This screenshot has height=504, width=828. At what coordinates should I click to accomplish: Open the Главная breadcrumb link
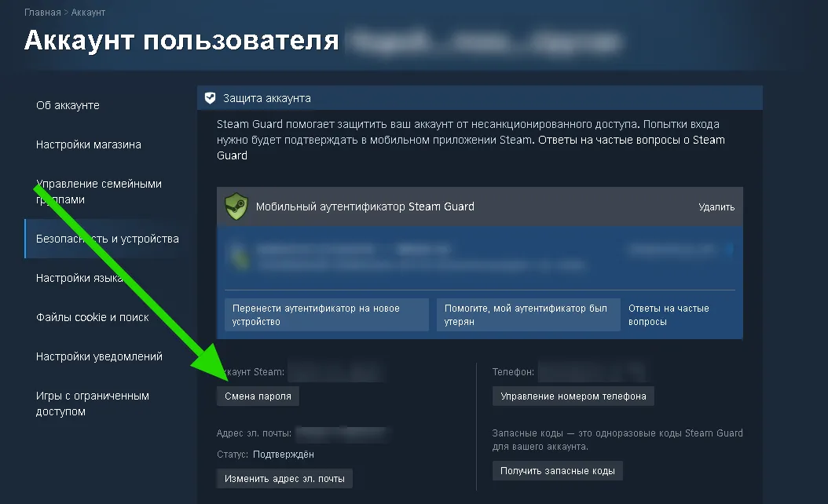42,12
